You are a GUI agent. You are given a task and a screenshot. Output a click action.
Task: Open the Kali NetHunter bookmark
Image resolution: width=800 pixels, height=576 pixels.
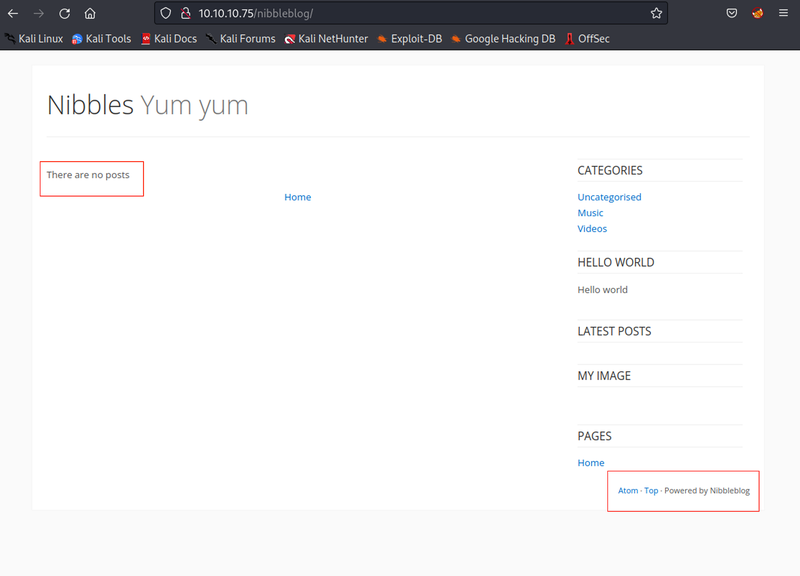point(326,39)
